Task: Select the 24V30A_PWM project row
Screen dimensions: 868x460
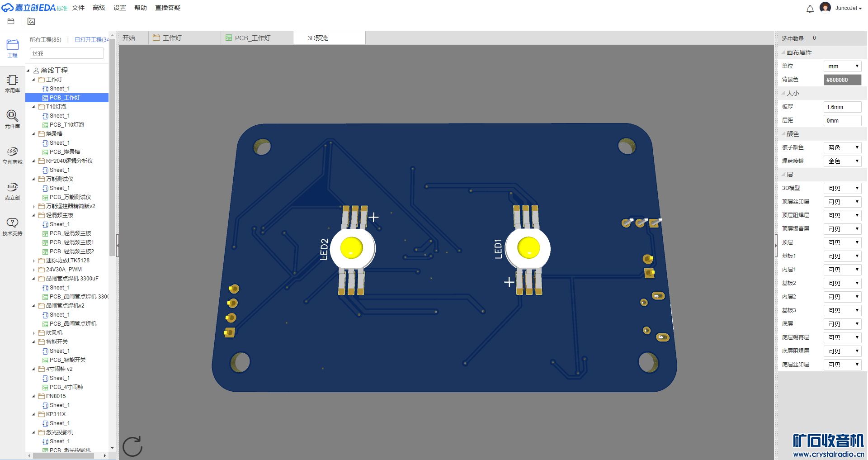Action: click(x=67, y=270)
